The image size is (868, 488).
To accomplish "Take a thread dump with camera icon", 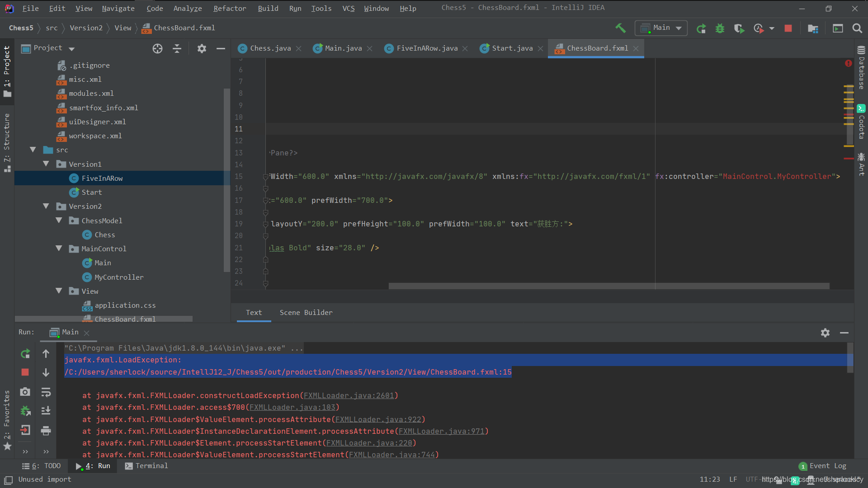I will 25,392.
